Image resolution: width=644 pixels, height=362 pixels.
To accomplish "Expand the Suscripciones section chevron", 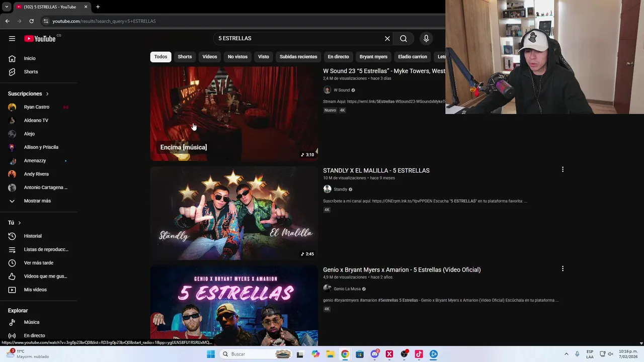I will pos(47,94).
